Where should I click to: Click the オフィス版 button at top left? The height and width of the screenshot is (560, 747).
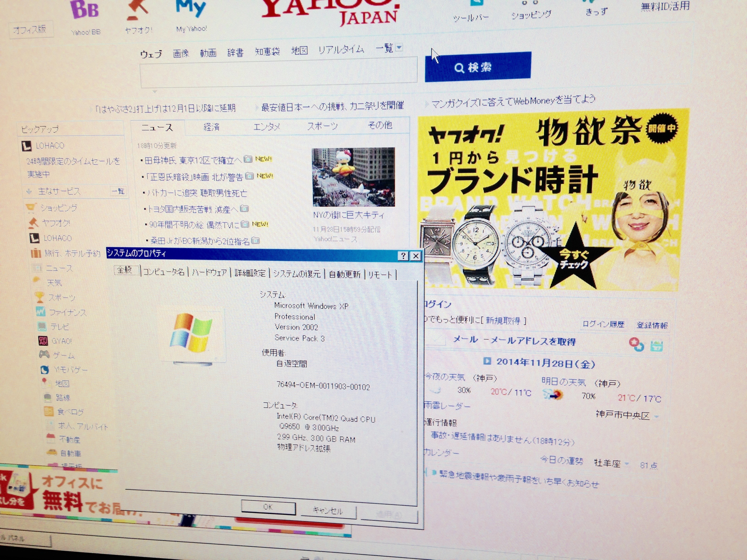[x=30, y=30]
